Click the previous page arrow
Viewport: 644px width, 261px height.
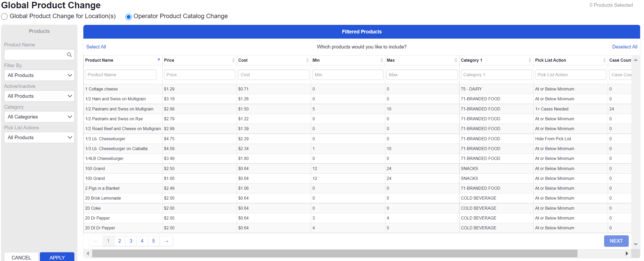click(96, 241)
